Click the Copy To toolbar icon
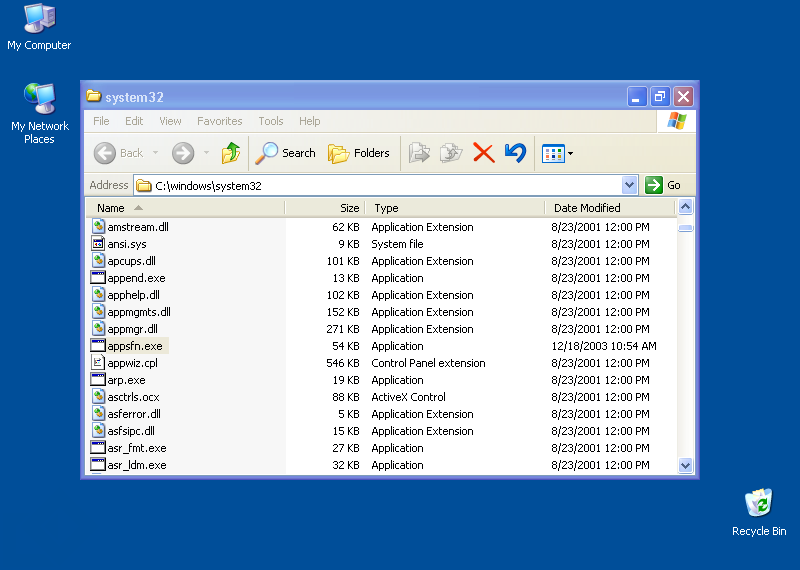The width and height of the screenshot is (800, 570). 451,153
